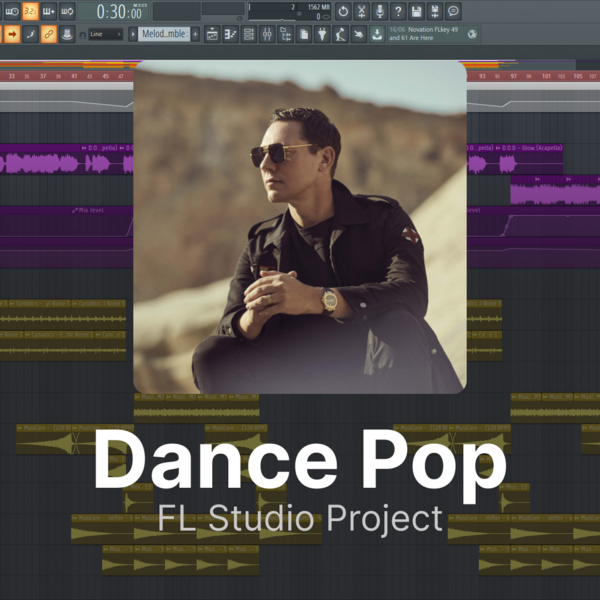Open the Mixer view icon
600x600 pixels.
[267, 34]
